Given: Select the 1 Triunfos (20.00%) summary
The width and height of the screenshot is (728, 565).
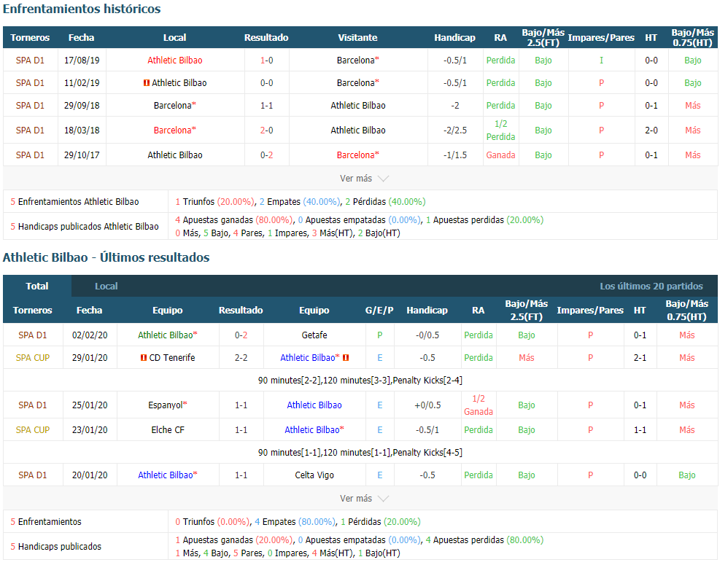Looking at the screenshot, I should (x=214, y=202).
